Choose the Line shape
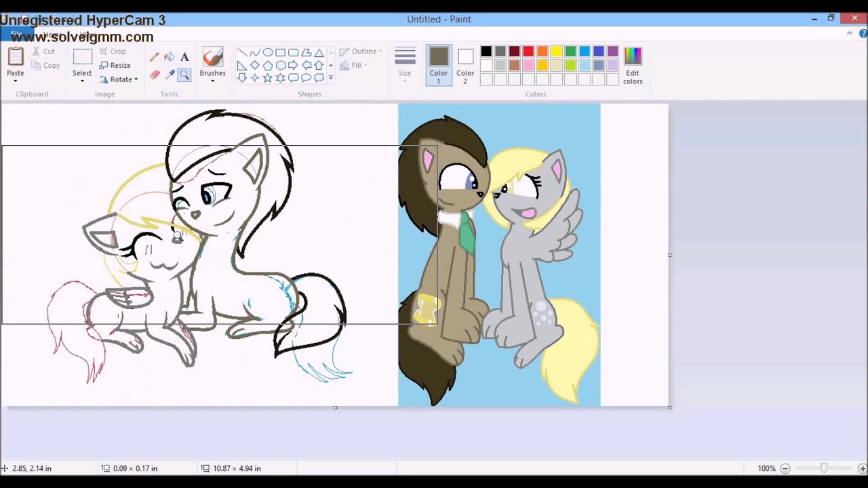868x488 pixels. point(242,53)
